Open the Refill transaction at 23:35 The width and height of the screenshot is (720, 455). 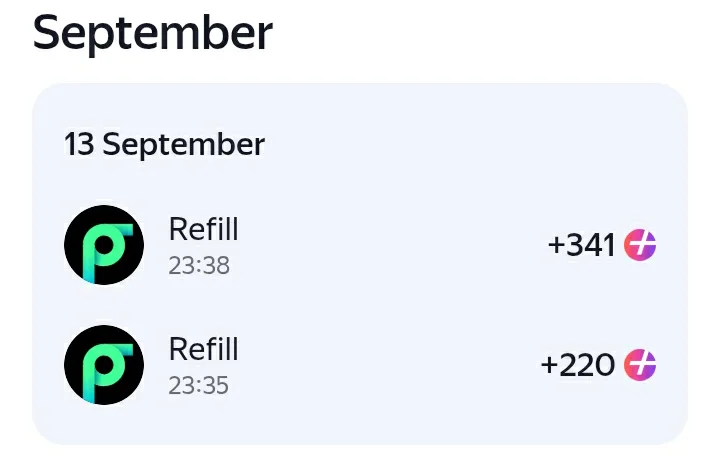tap(360, 365)
